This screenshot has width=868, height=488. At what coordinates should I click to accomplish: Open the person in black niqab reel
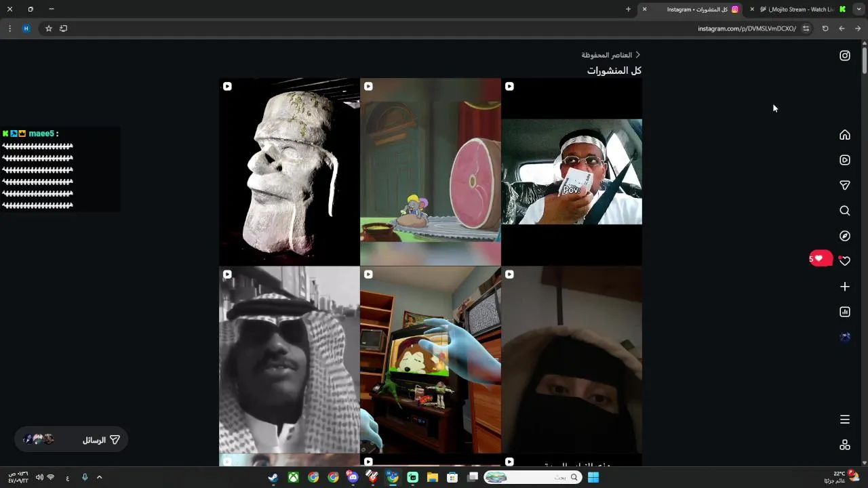coord(572,360)
